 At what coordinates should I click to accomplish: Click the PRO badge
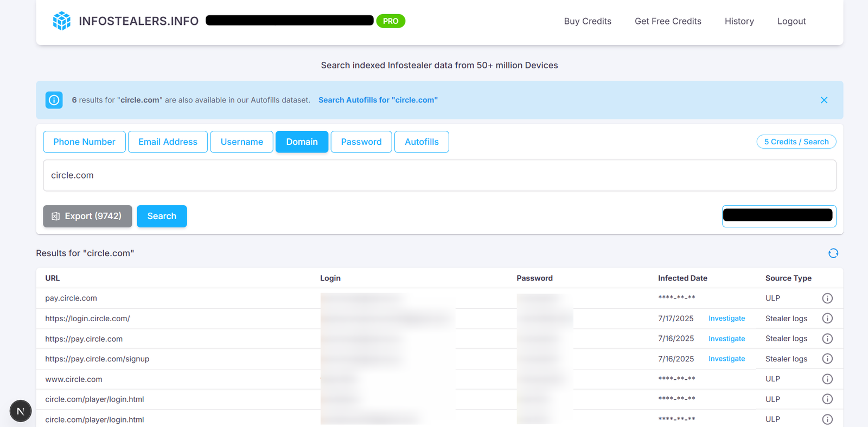(391, 21)
